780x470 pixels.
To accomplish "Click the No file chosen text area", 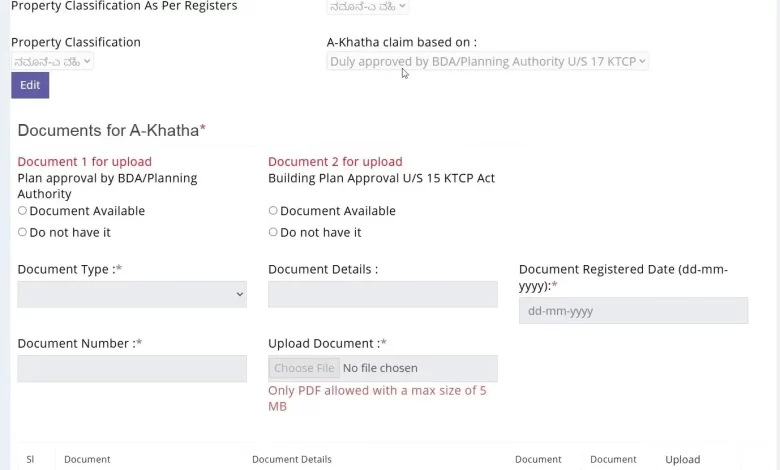I will tap(380, 369).
